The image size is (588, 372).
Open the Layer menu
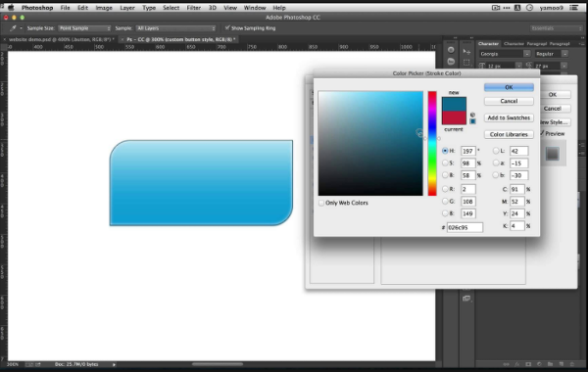[127, 8]
